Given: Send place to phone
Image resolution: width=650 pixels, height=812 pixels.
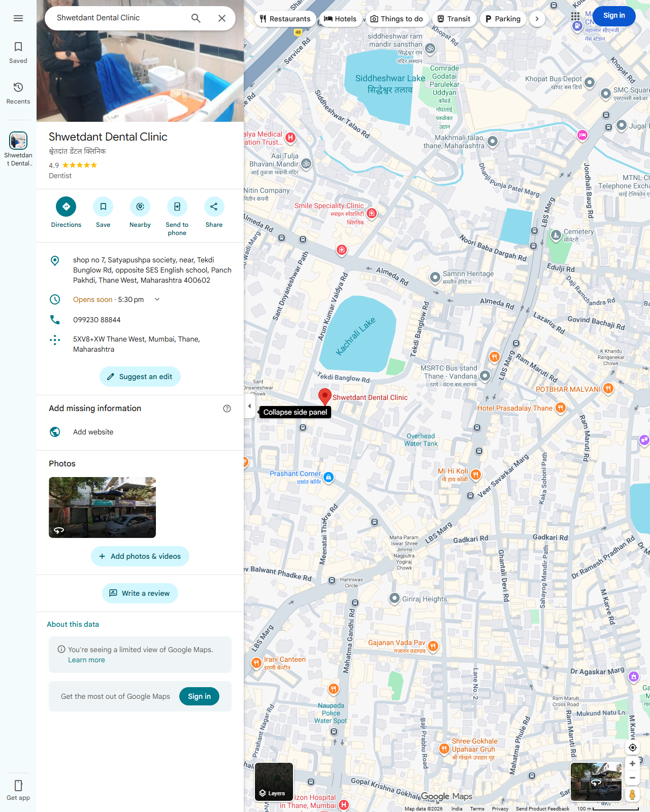Looking at the screenshot, I should point(177,216).
